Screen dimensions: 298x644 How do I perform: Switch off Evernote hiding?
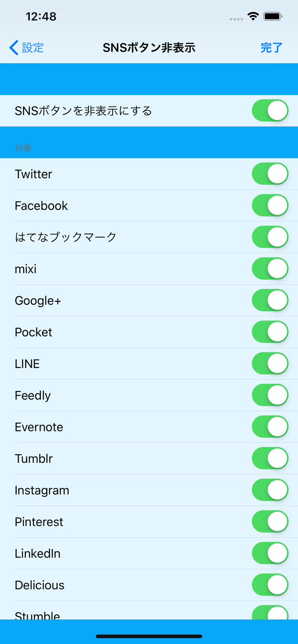click(270, 426)
